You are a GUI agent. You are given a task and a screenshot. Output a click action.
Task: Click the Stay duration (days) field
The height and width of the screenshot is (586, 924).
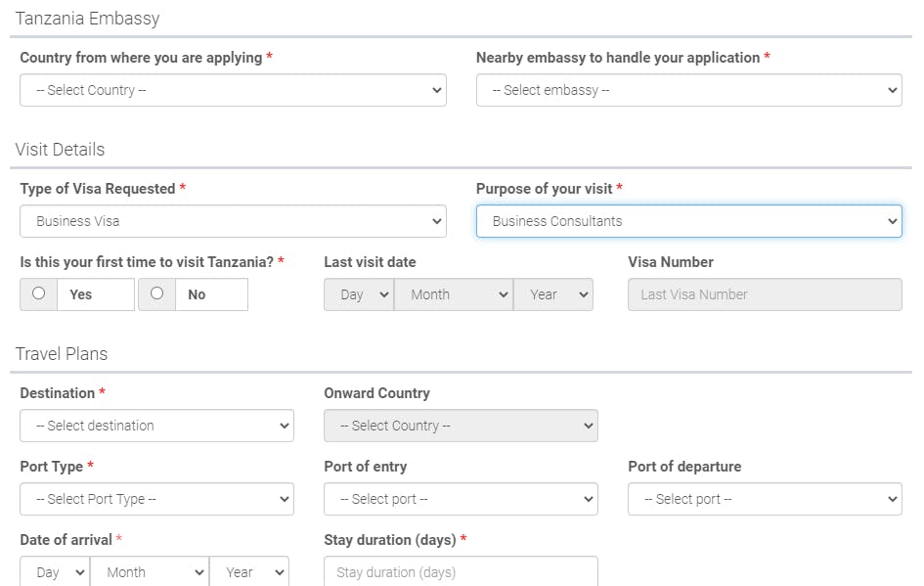coord(461,572)
